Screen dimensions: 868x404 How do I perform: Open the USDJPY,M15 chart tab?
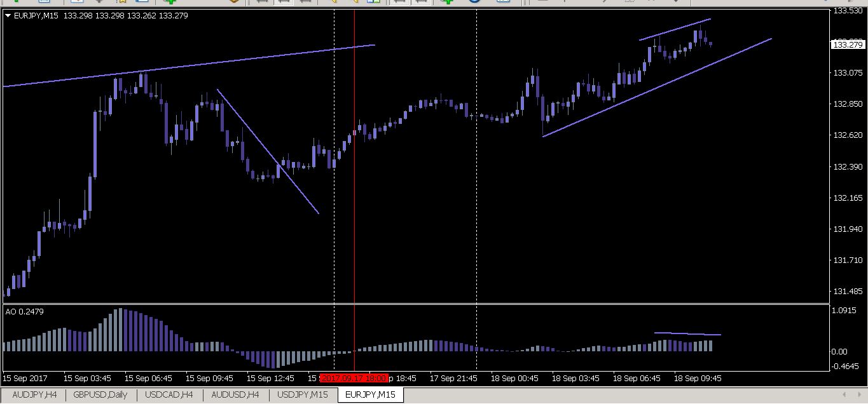tap(303, 395)
